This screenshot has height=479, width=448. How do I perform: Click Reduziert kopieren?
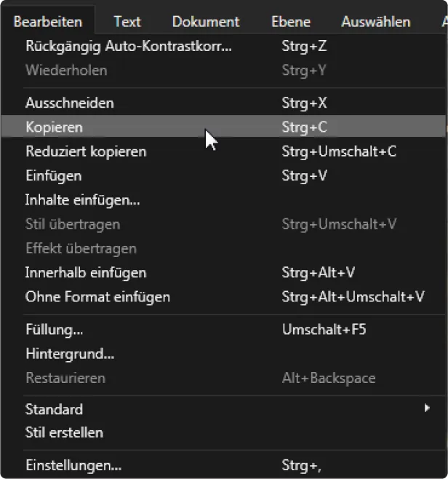point(86,152)
